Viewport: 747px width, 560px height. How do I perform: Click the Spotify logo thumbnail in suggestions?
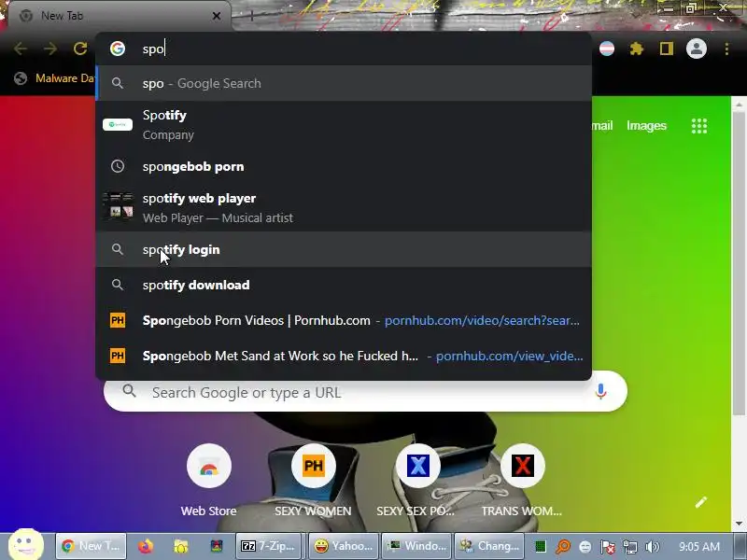pyautogui.click(x=118, y=125)
